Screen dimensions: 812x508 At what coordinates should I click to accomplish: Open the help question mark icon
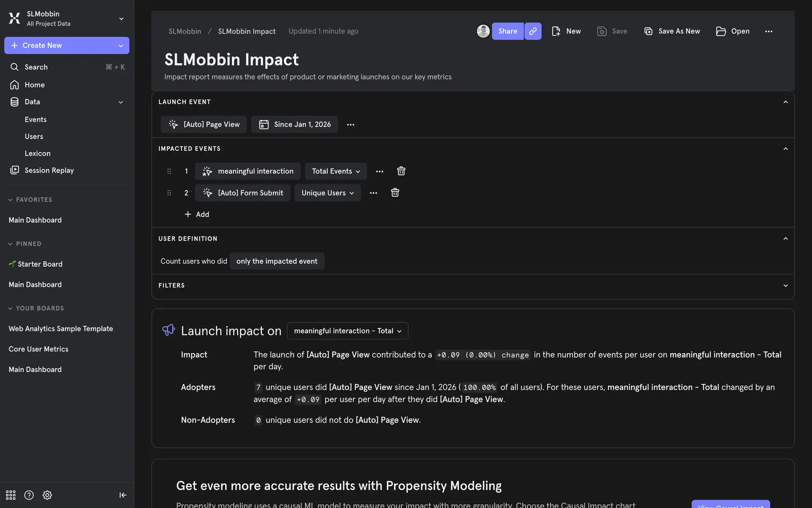coord(29,495)
